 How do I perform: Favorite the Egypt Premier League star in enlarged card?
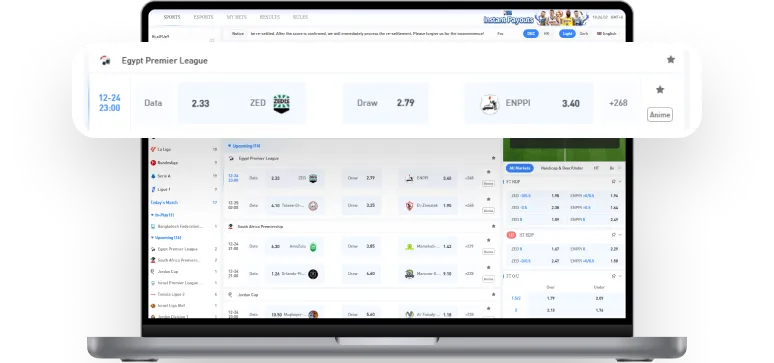[x=670, y=60]
